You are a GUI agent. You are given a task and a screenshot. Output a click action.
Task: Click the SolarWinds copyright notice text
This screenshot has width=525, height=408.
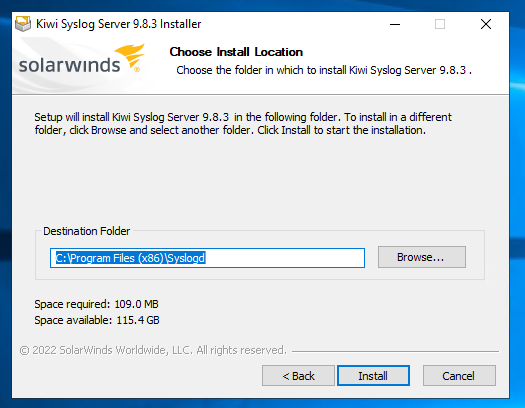(153, 350)
